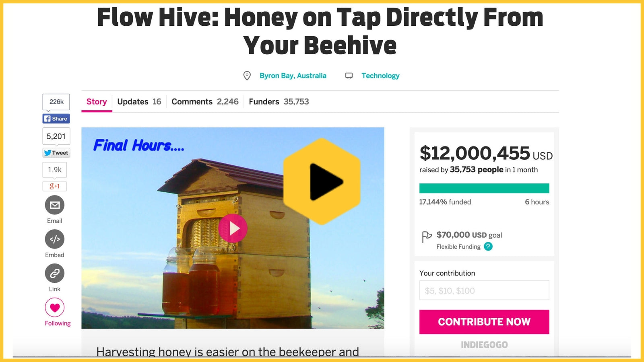The image size is (644, 362).
Task: Click the Google +1 button
Action: (55, 186)
